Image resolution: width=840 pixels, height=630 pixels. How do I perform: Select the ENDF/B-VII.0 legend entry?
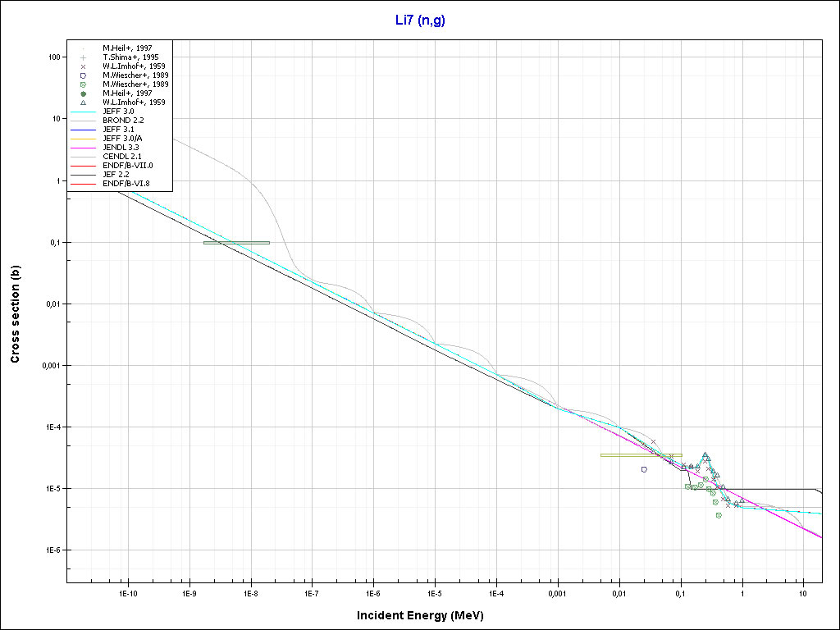(x=127, y=166)
